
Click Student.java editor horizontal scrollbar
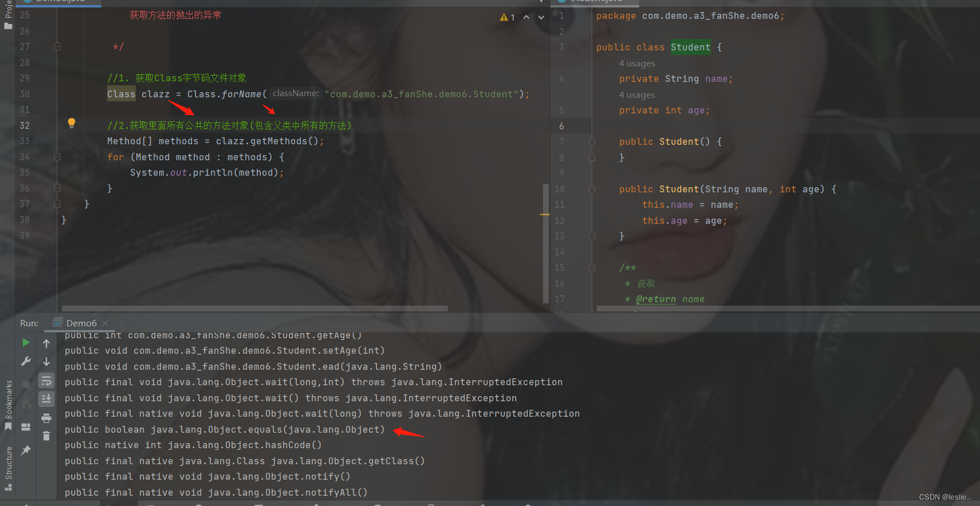point(788,309)
